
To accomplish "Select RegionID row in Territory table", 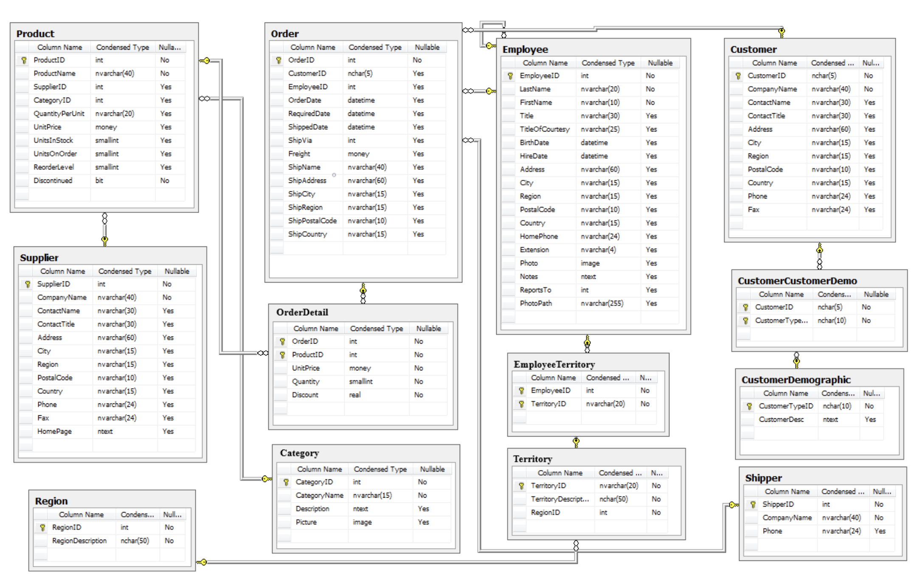I will pos(590,513).
